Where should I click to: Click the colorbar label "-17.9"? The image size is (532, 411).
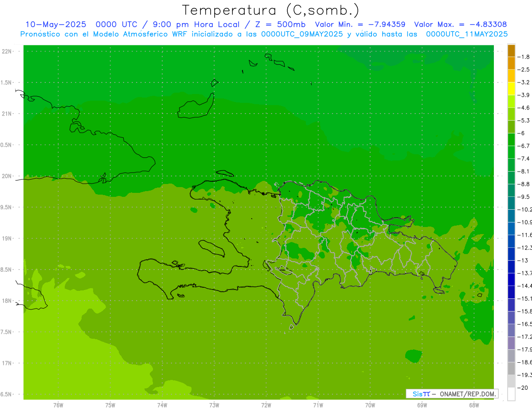525,349
